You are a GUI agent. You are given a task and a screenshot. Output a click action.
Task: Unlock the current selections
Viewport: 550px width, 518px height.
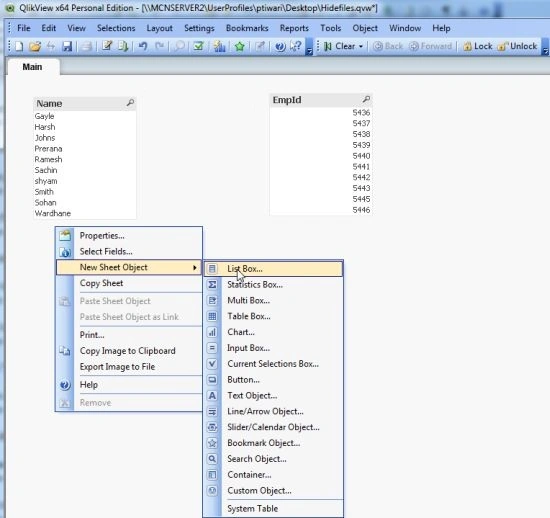518,46
